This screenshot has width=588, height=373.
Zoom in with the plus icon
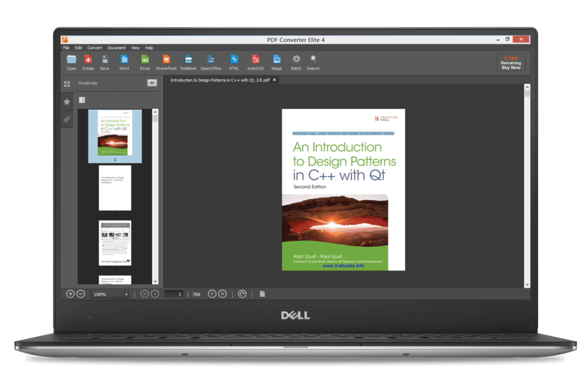click(x=70, y=294)
